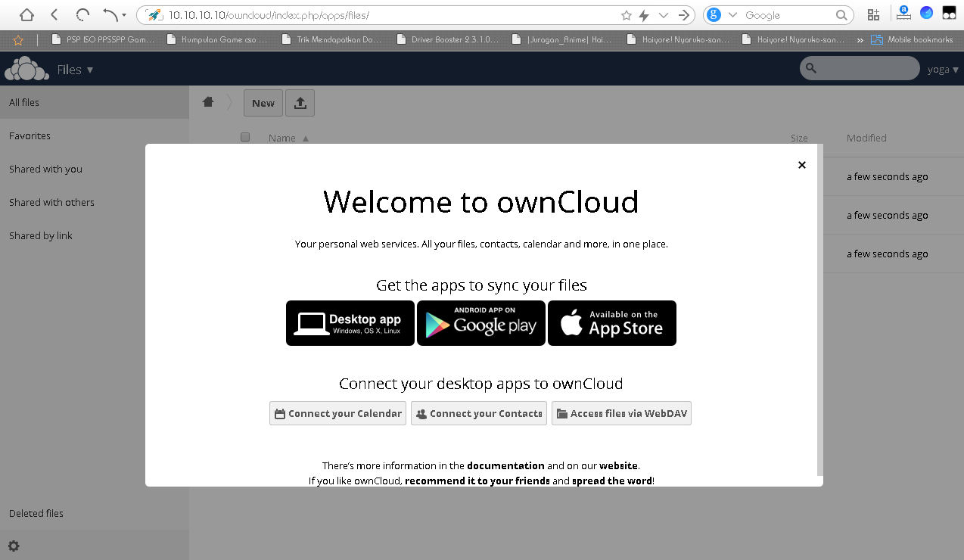Viewport: 964px width, 560px height.
Task: Click the grid apps icon in browser toolbar
Action: point(874,14)
